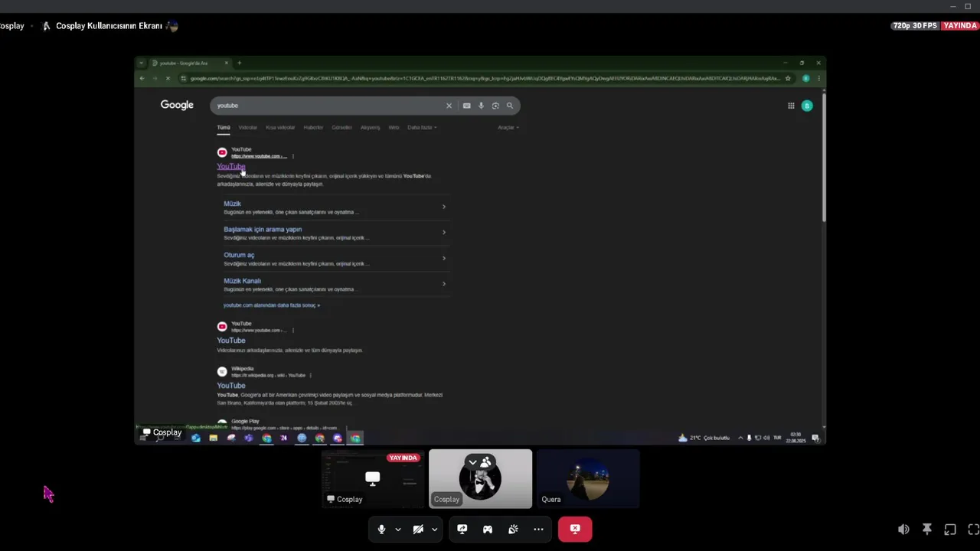
Task: Switch to Alışveriş search tab
Action: [371, 128]
